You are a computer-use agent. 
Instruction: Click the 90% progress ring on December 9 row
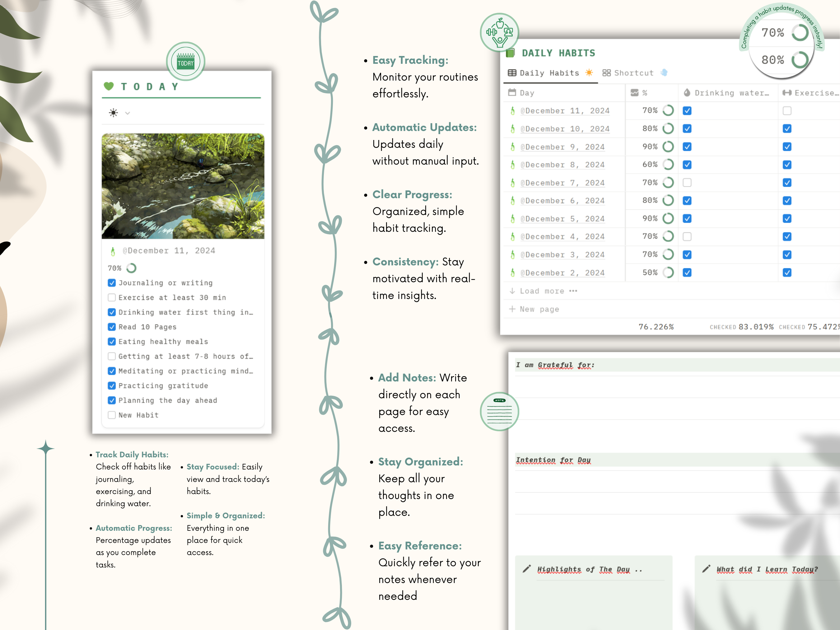click(x=668, y=147)
